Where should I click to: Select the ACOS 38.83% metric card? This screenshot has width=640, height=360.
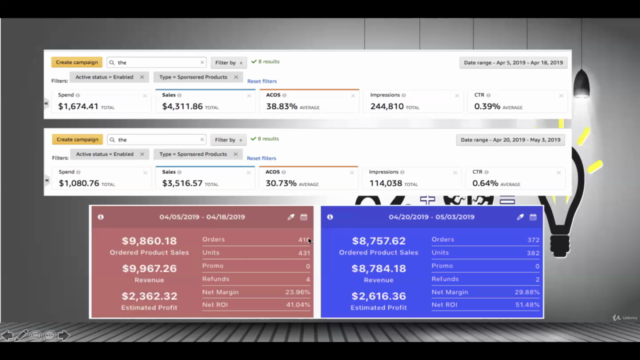(309, 101)
